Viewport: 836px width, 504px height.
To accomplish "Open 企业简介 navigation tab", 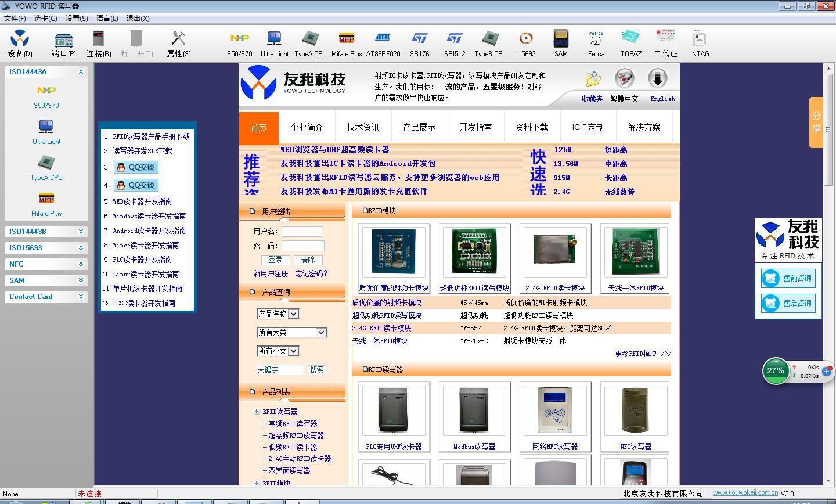I will click(307, 128).
